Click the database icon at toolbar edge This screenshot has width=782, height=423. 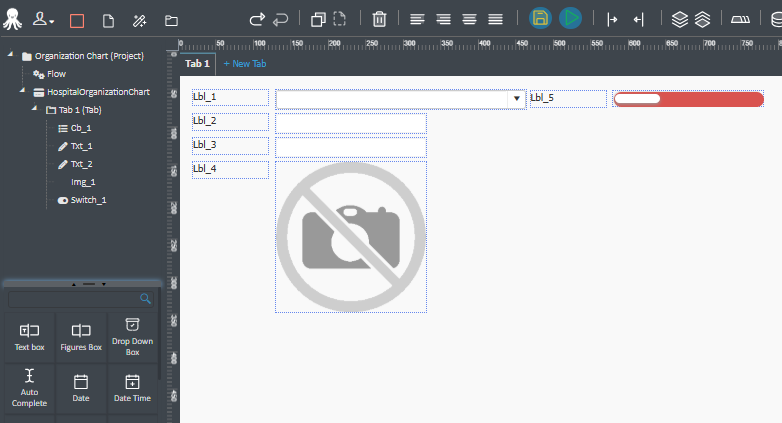point(776,19)
